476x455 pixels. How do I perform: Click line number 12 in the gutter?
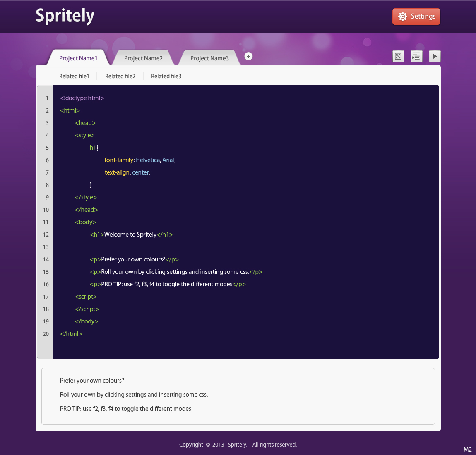46,235
